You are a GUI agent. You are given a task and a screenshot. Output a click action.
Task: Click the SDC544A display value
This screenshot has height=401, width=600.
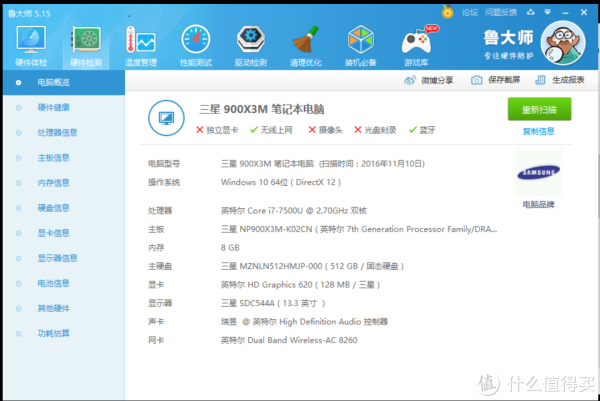(273, 303)
